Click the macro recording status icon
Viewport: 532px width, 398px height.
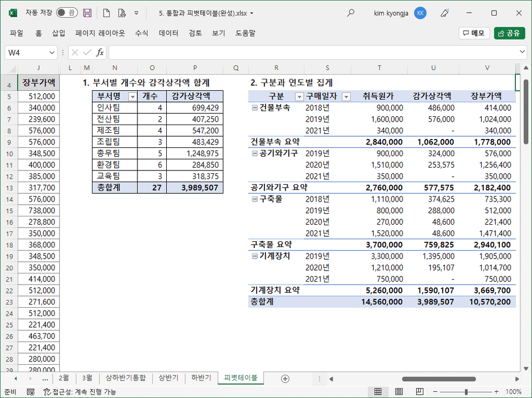(x=30, y=392)
